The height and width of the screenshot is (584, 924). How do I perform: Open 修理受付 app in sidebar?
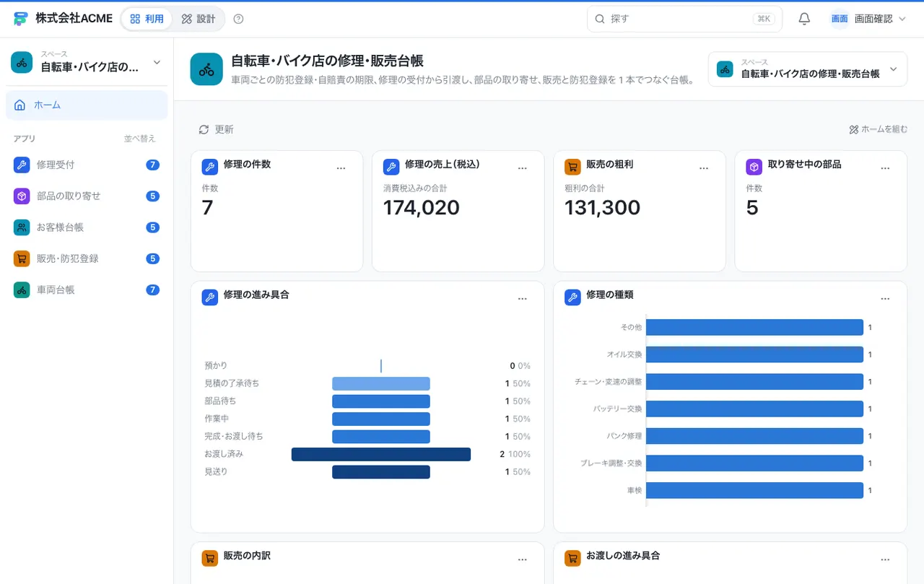[x=87, y=165]
